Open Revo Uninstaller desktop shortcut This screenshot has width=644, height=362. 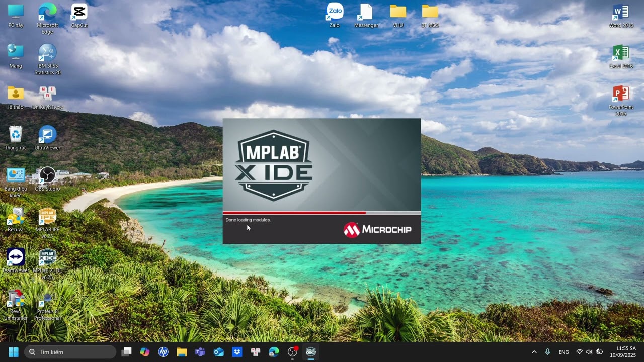click(x=16, y=305)
